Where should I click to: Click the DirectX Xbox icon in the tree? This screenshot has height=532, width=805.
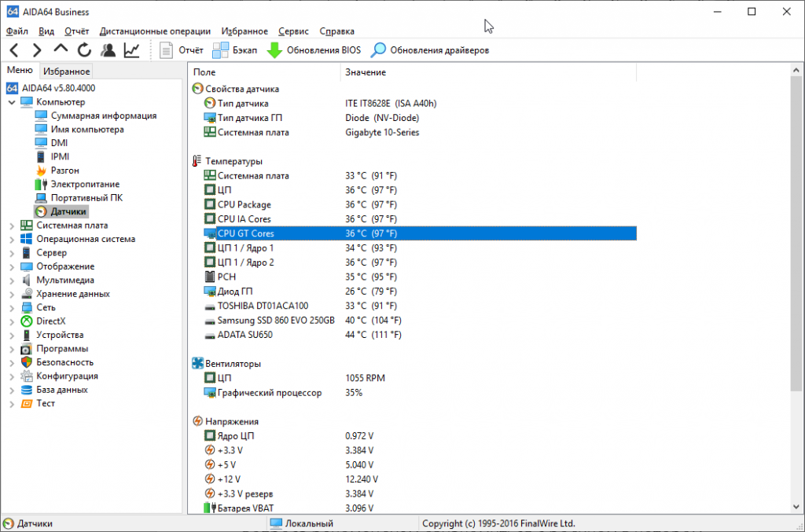(x=27, y=321)
